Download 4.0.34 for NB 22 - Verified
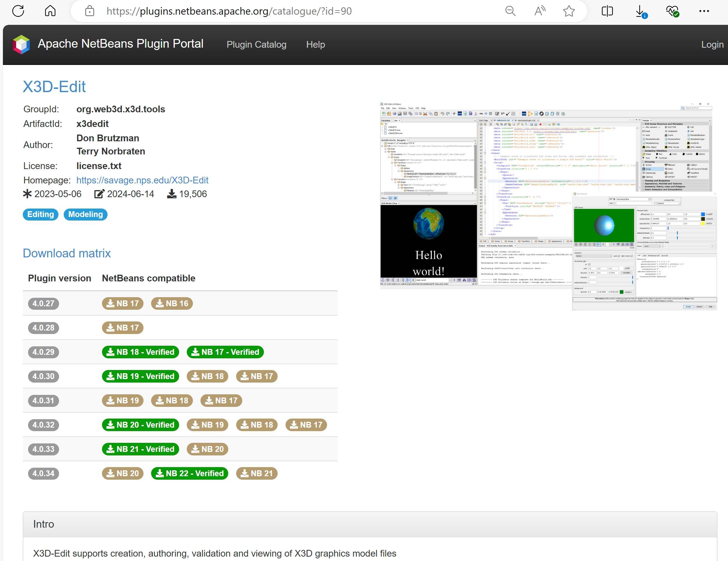This screenshot has height=561, width=728. pos(190,474)
